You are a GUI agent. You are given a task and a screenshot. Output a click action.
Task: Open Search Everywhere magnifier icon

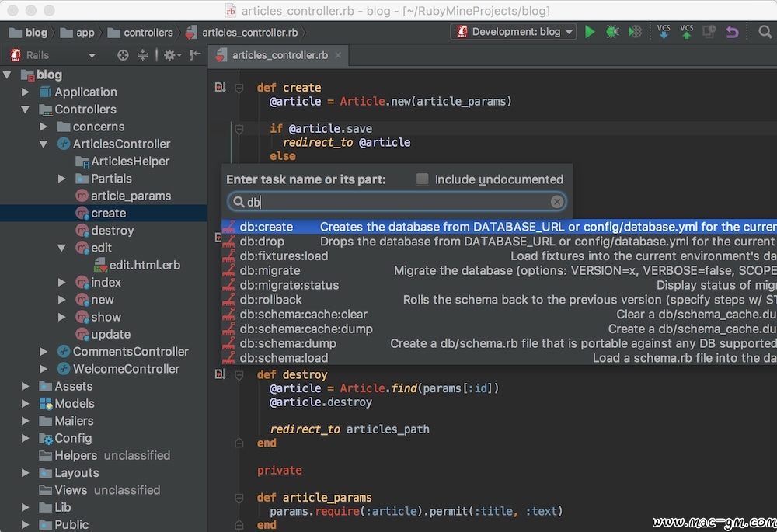click(x=765, y=32)
